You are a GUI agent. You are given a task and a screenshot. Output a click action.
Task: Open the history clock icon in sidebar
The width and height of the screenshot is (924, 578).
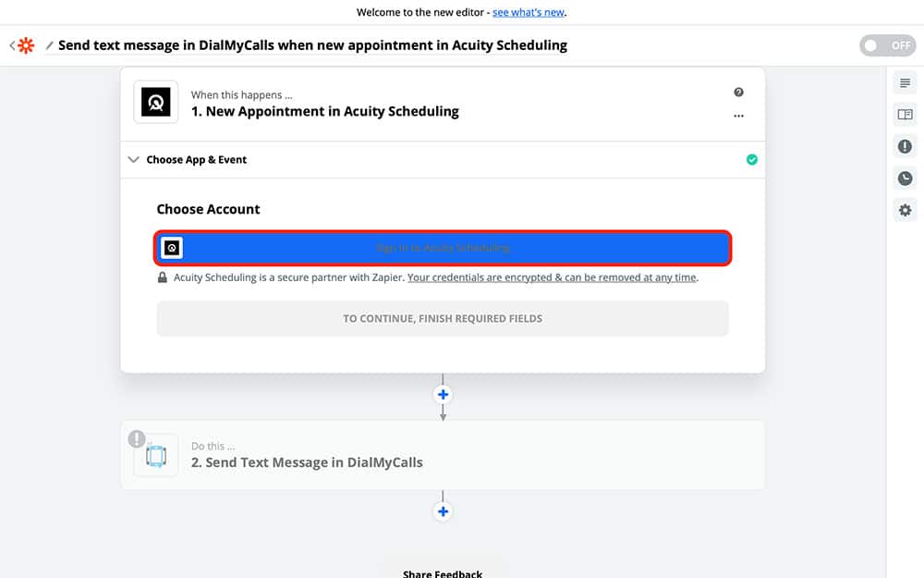[905, 178]
